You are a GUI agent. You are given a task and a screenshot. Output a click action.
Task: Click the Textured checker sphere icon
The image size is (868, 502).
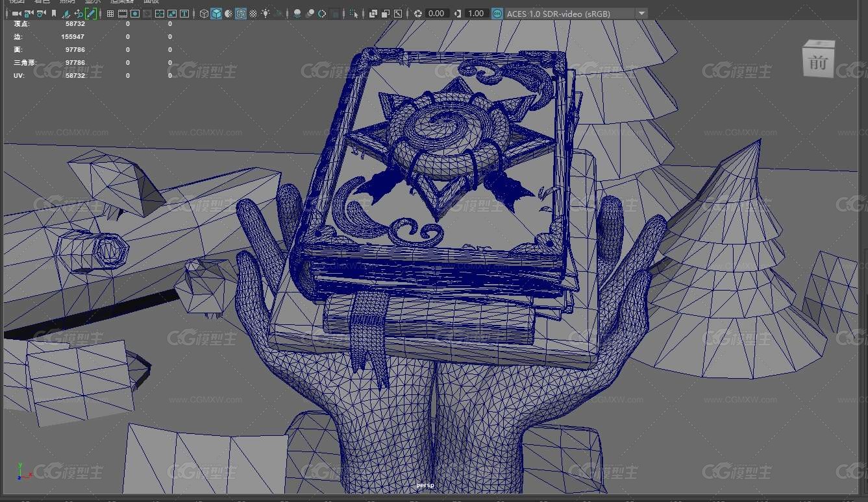tap(253, 14)
